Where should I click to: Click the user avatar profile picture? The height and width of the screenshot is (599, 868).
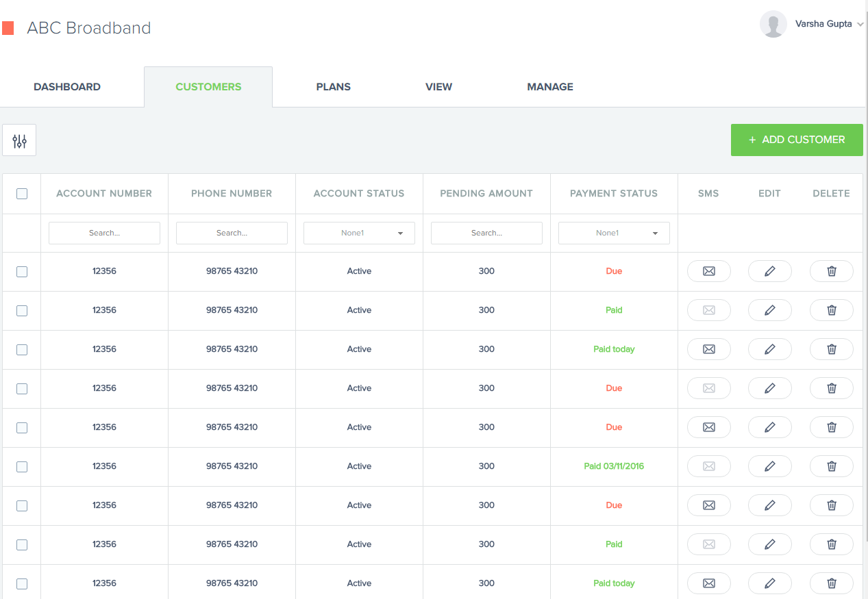tap(773, 24)
